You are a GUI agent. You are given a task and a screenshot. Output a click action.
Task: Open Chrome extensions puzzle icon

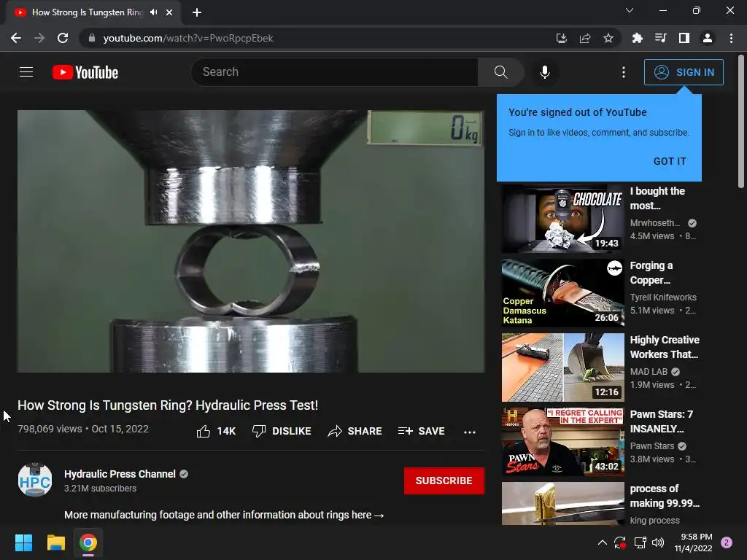[x=638, y=38]
